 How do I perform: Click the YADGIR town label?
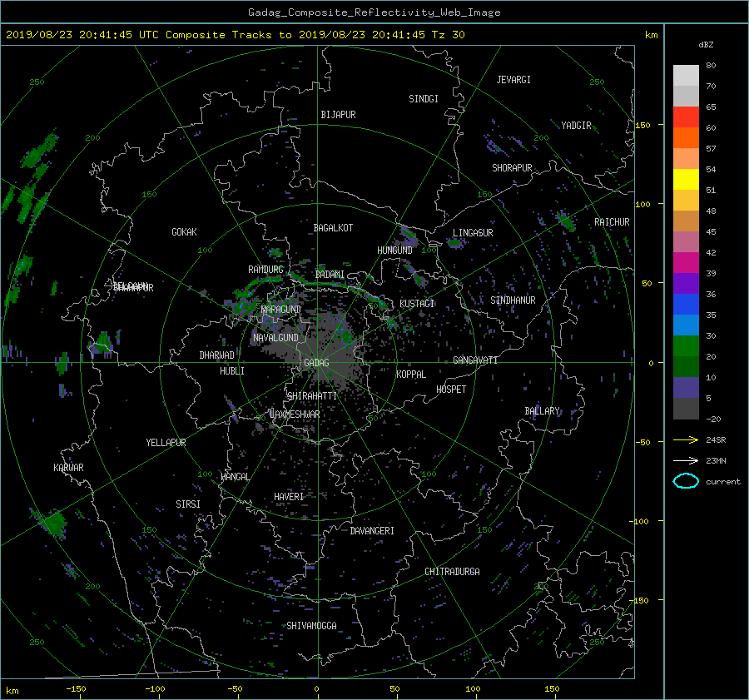(x=576, y=126)
